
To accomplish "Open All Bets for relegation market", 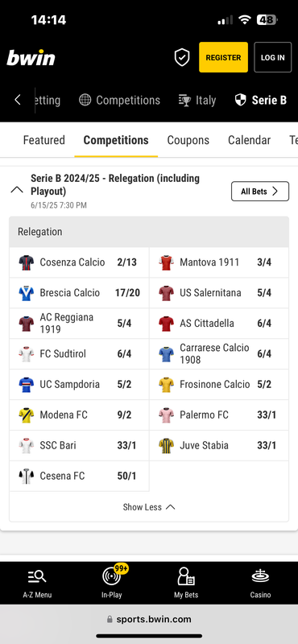I will [x=260, y=192].
